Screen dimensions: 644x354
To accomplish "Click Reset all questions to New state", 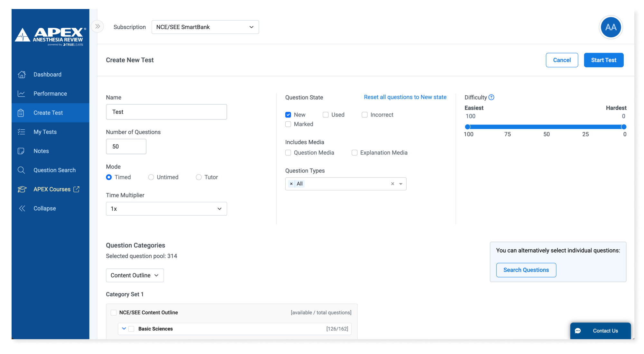I will pos(405,97).
